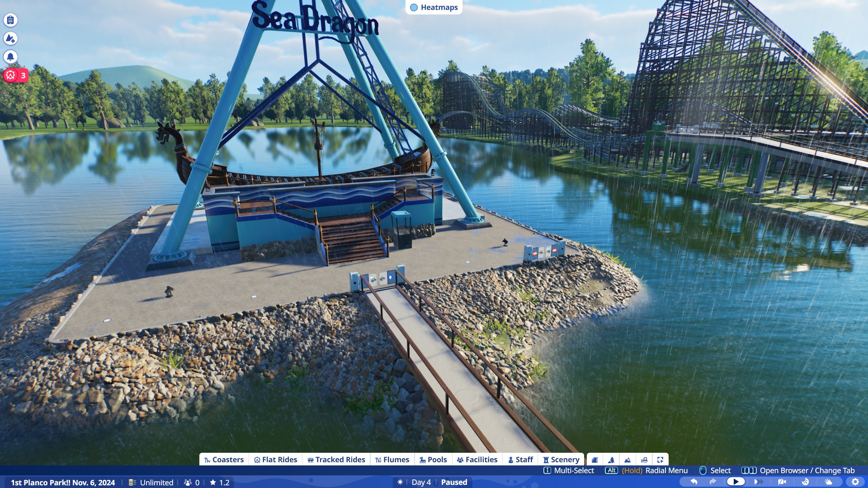Click the 'Day 4' status text
The height and width of the screenshot is (488, 868).
pos(421,482)
